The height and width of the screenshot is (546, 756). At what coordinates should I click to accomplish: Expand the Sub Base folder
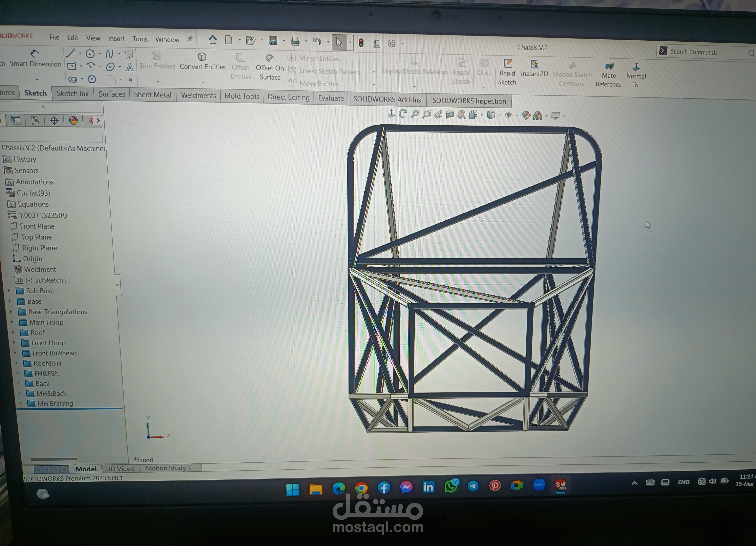[x=9, y=291]
